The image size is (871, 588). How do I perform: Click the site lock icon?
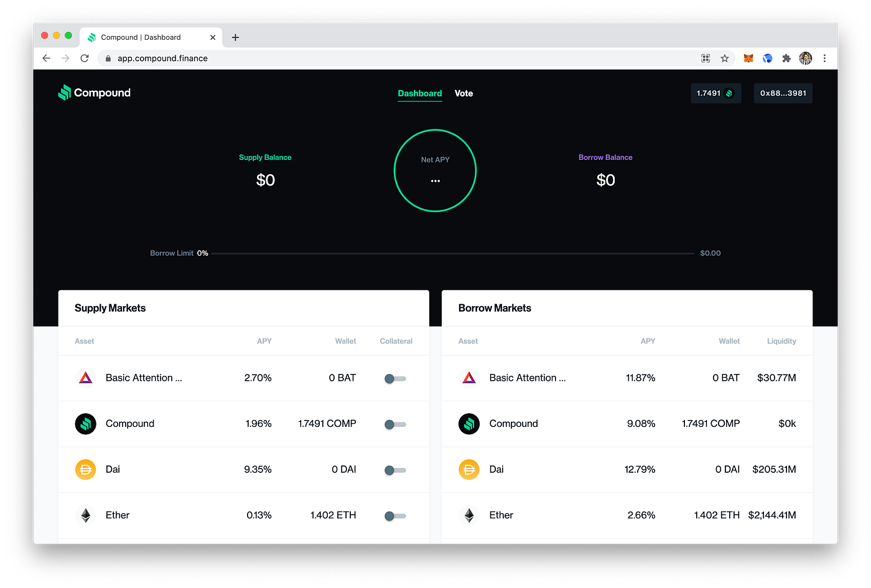point(108,58)
